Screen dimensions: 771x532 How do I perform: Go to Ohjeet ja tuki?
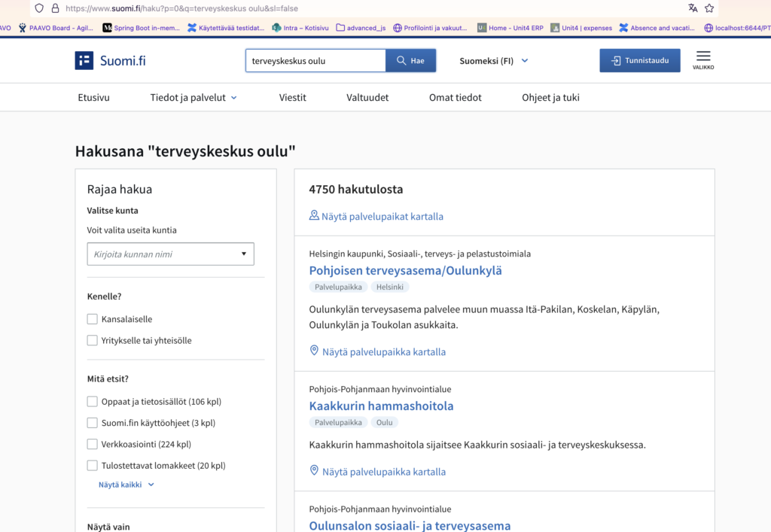[550, 97]
